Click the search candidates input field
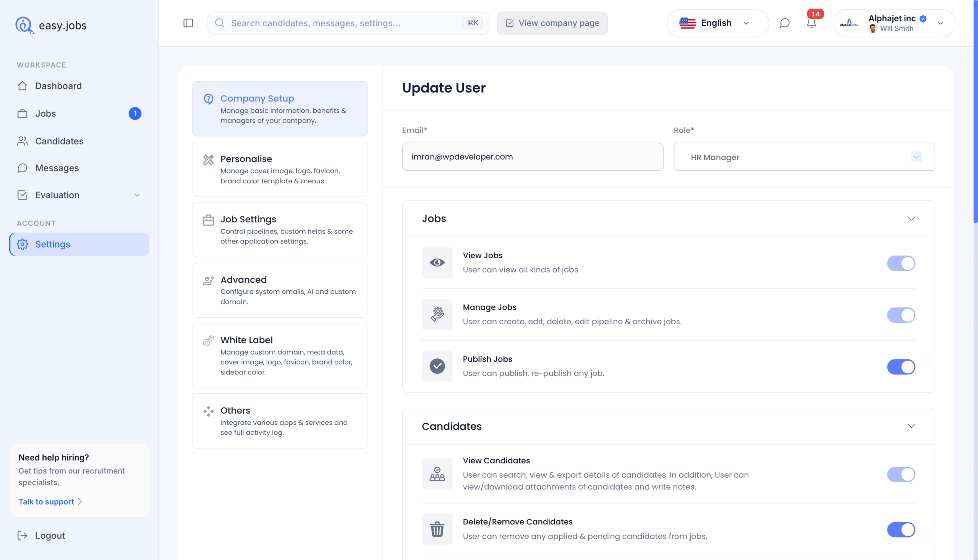Image resolution: width=978 pixels, height=560 pixels. coord(348,23)
